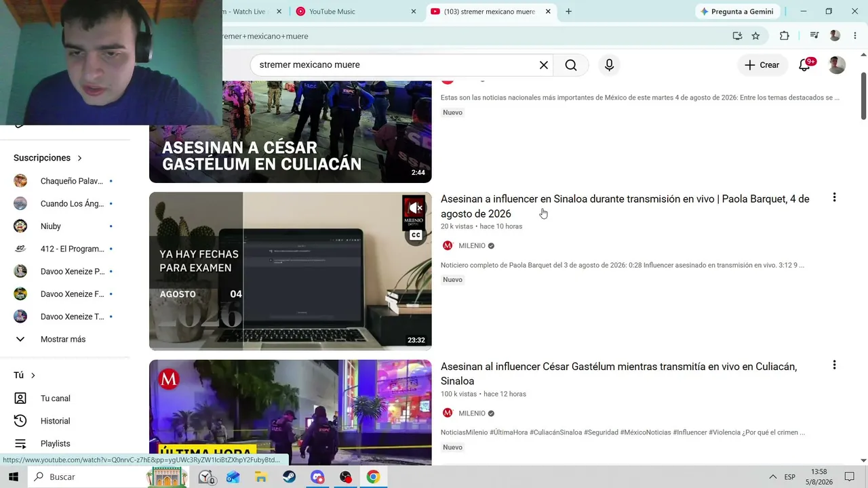Show hidden system tray icons
This screenshot has height=488, width=868.
(772, 477)
